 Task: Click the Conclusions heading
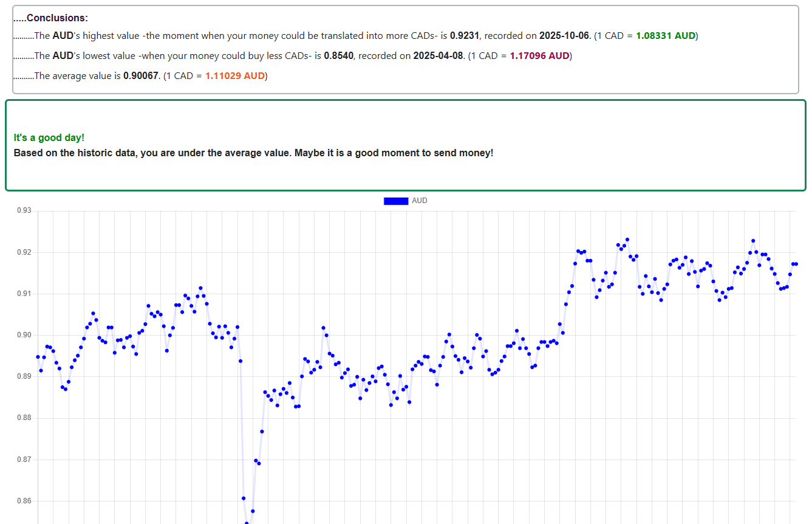point(57,18)
